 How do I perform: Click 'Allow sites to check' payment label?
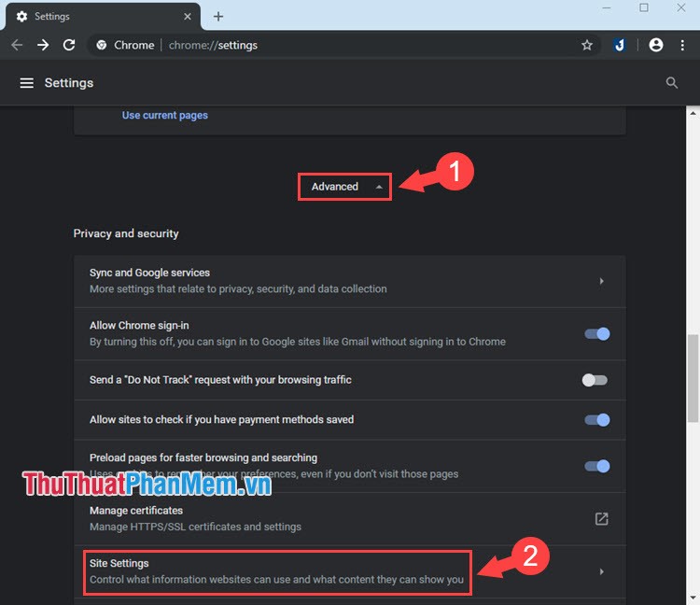[x=221, y=420]
